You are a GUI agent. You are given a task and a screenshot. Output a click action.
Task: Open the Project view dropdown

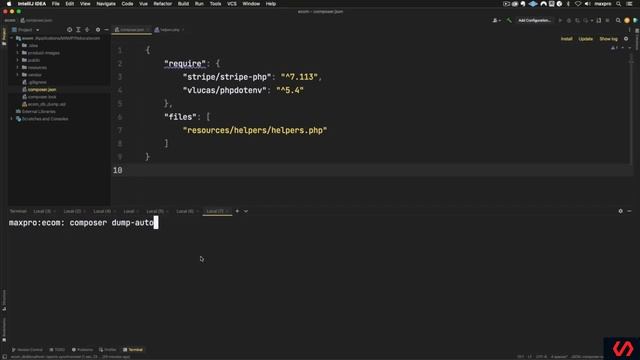(25, 30)
